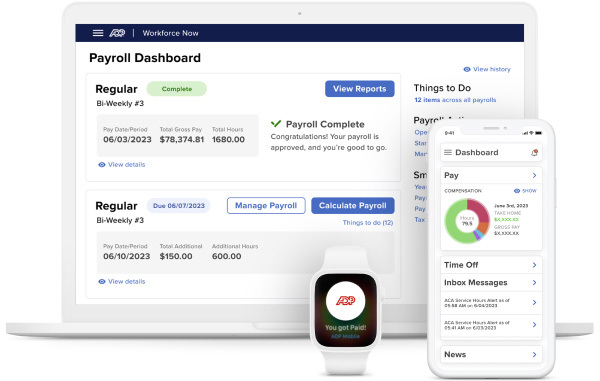
Task: Expand the Pay section chevron on phone
Action: pyautogui.click(x=535, y=175)
